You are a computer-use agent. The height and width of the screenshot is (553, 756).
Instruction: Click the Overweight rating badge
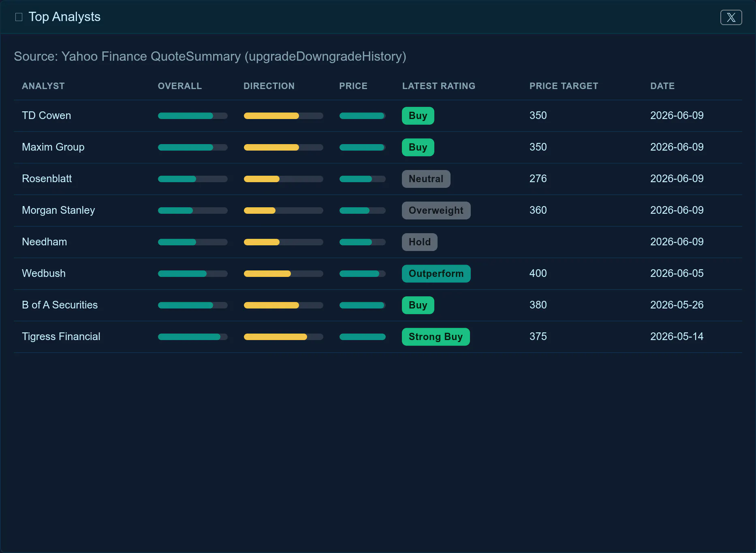click(436, 211)
